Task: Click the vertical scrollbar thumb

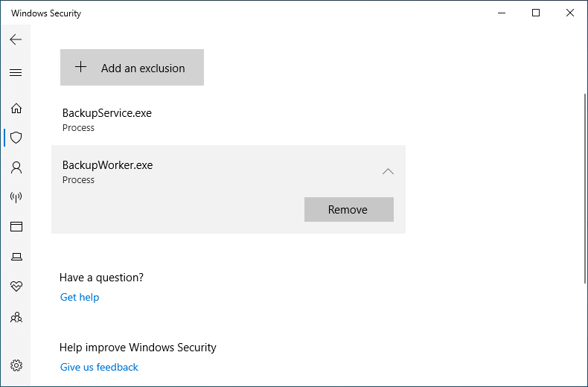Action: click(x=585, y=188)
